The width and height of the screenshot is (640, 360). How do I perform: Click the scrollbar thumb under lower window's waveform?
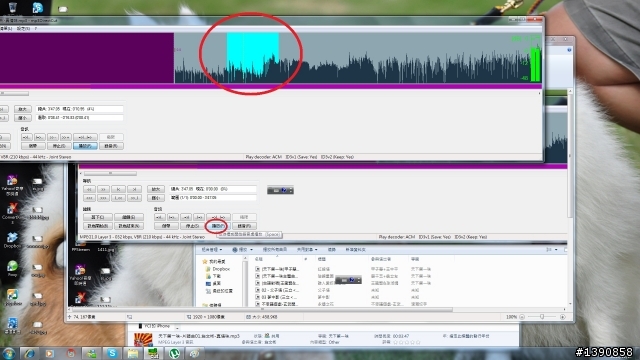110,173
